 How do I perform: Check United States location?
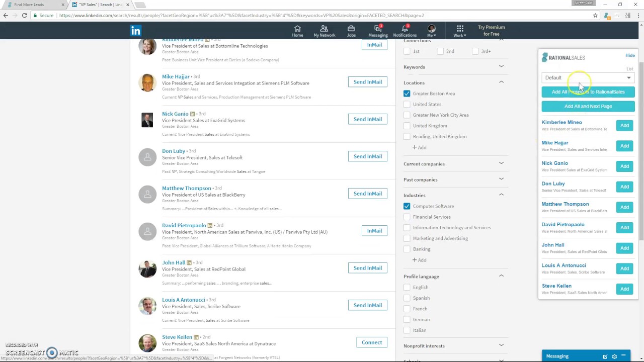pyautogui.click(x=407, y=104)
